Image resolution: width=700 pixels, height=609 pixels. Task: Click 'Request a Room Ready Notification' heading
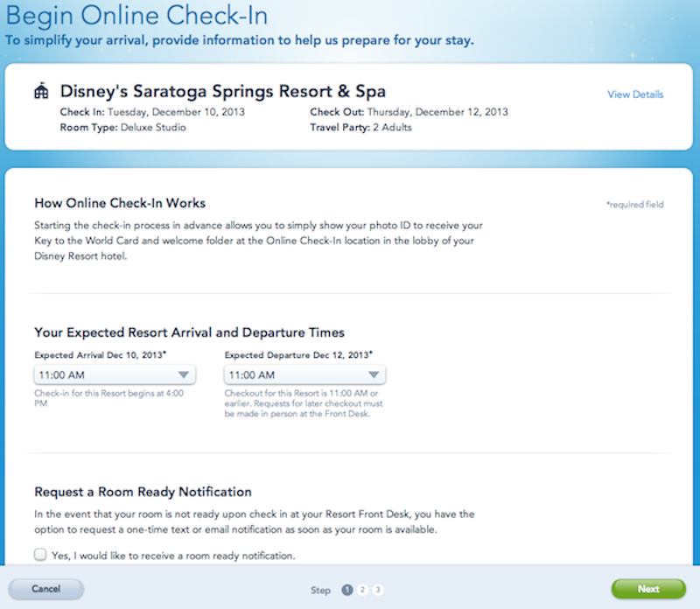point(143,492)
